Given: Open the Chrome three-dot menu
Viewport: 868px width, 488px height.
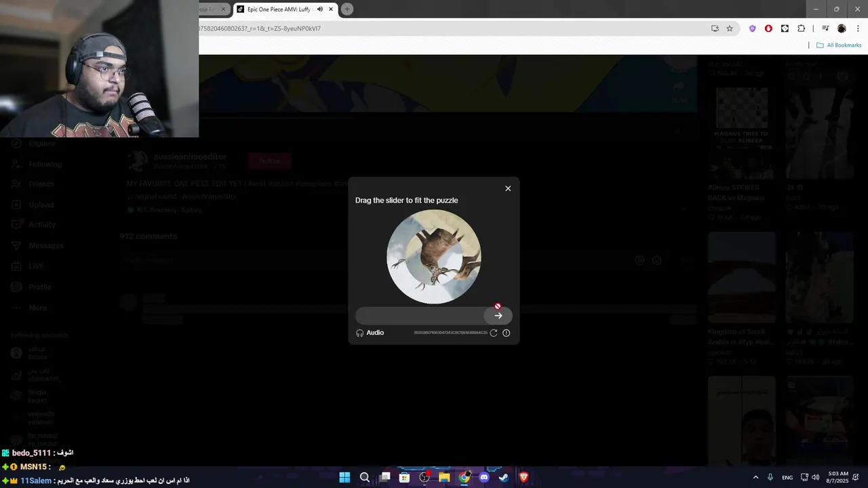Looking at the screenshot, I should click(858, 28).
